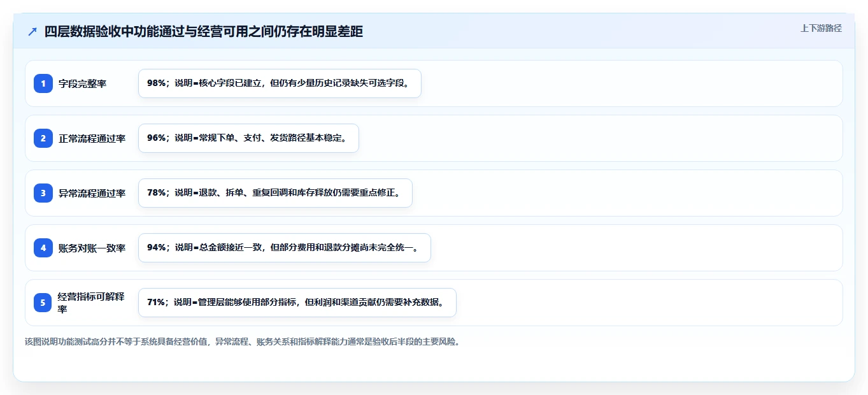Select the 上下游路径 label in the header
The width and height of the screenshot is (868, 395).
[x=821, y=28]
